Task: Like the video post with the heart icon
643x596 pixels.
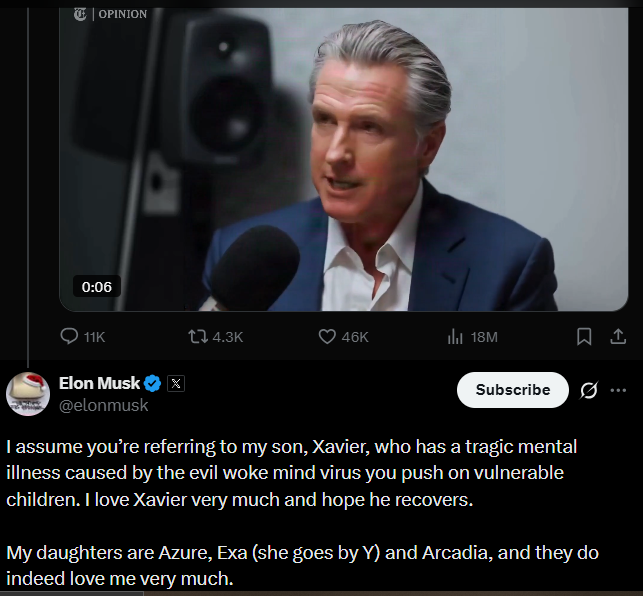Action: [327, 337]
